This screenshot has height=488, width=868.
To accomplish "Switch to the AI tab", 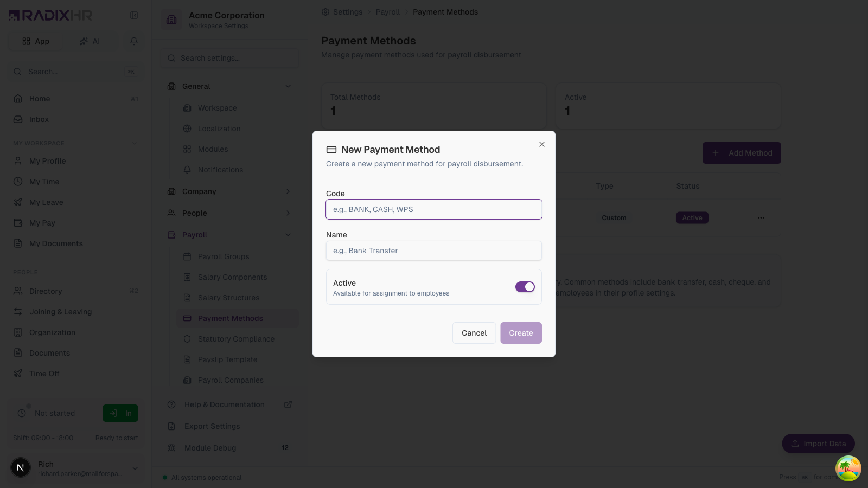I will click(90, 41).
